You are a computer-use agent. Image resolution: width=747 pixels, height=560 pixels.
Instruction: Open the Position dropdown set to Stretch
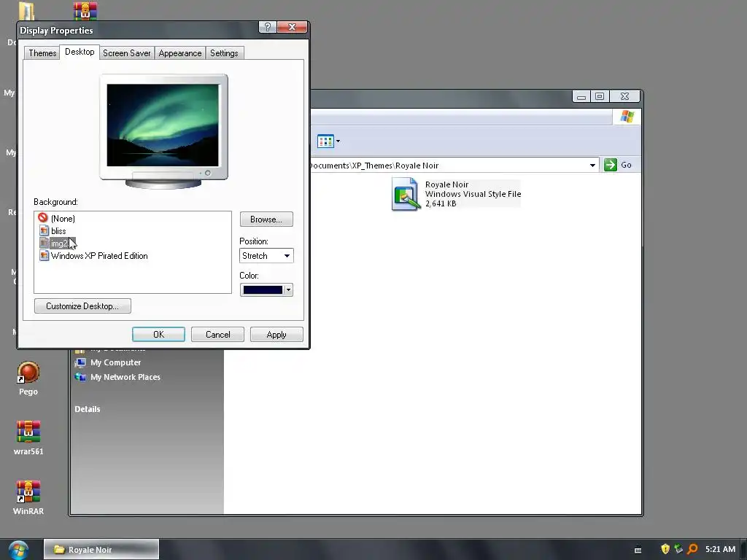(266, 256)
